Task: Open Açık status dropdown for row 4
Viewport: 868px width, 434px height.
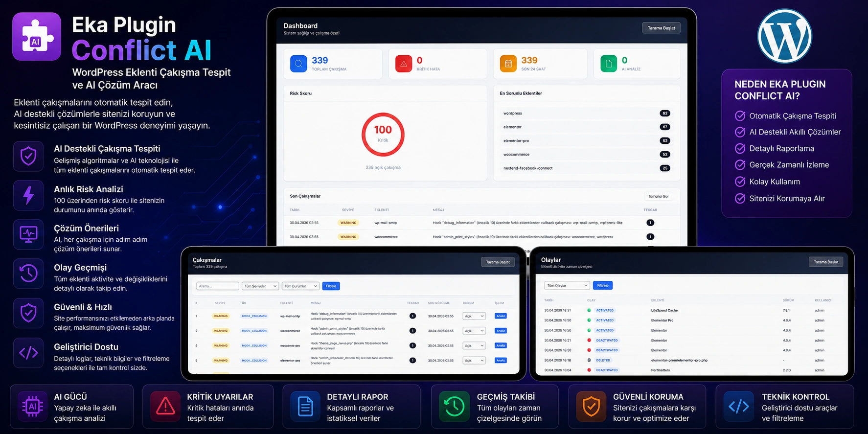Action: [x=474, y=345]
